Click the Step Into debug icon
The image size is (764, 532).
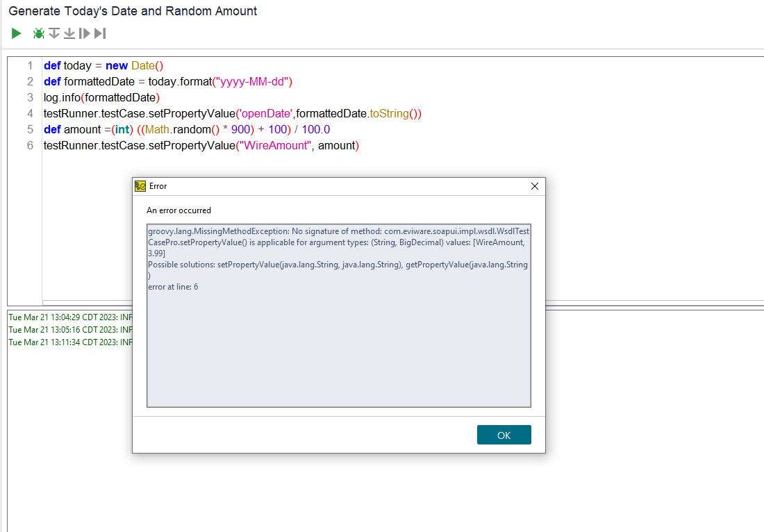(69, 33)
